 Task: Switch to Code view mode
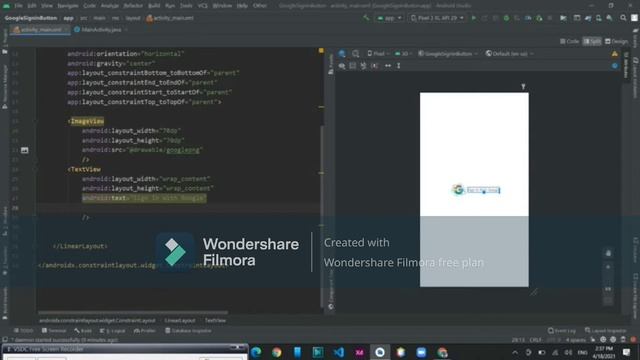[x=569, y=41]
